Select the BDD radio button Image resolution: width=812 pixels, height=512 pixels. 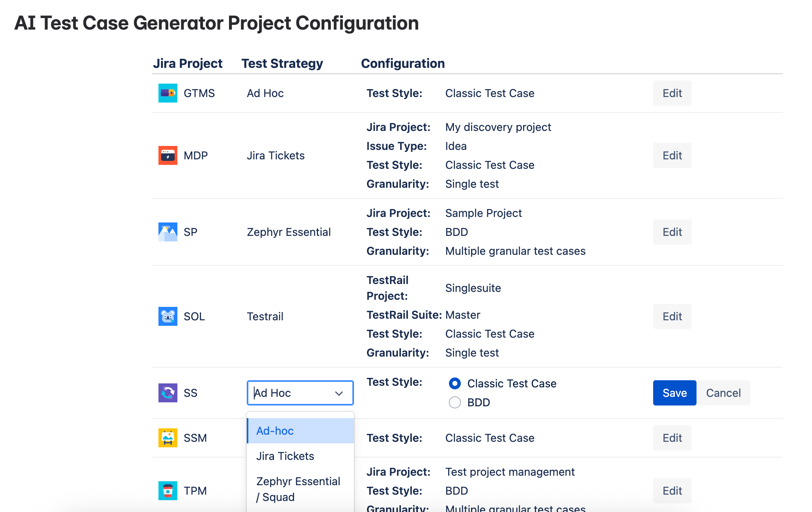455,402
